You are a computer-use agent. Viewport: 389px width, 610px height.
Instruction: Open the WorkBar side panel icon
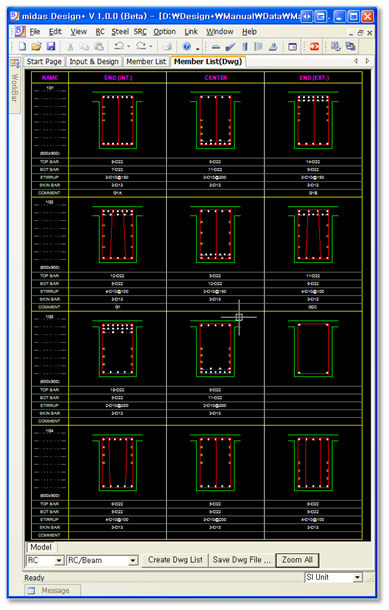click(x=14, y=63)
